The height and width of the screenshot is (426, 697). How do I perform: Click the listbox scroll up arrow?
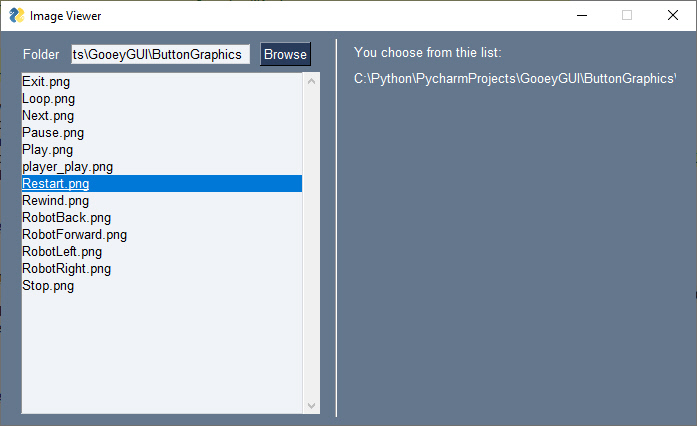(x=311, y=81)
